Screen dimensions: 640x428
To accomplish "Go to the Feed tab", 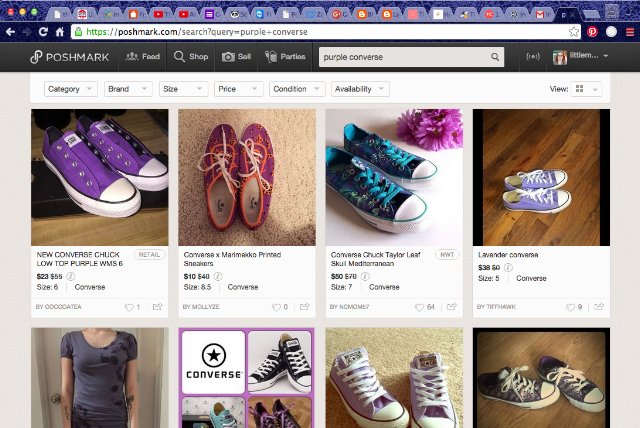I will pyautogui.click(x=142, y=57).
